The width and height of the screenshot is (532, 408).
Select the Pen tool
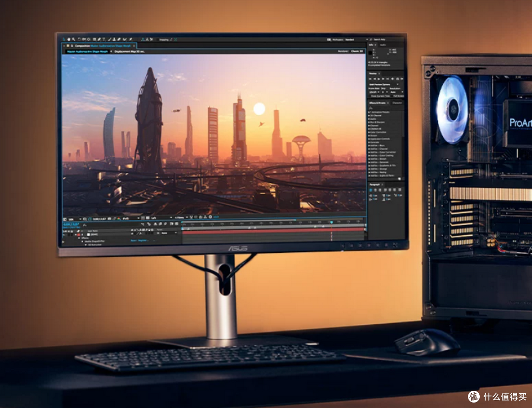[x=99, y=39]
